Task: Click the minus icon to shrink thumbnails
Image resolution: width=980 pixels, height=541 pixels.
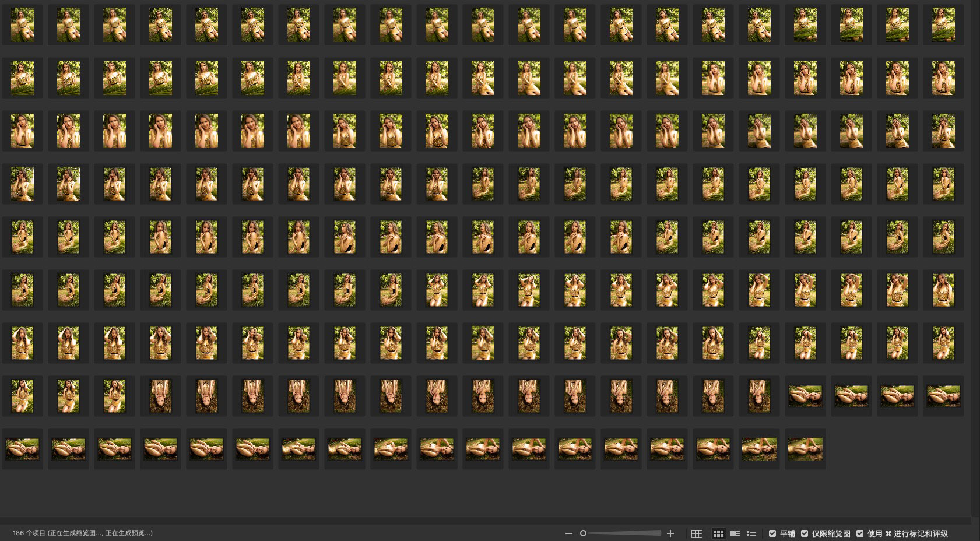Action: [x=568, y=533]
